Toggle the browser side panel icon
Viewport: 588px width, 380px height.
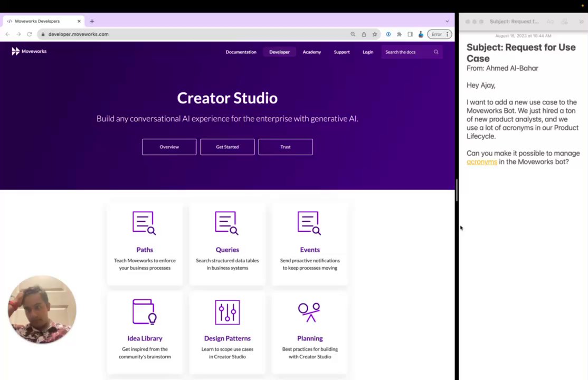click(x=410, y=34)
